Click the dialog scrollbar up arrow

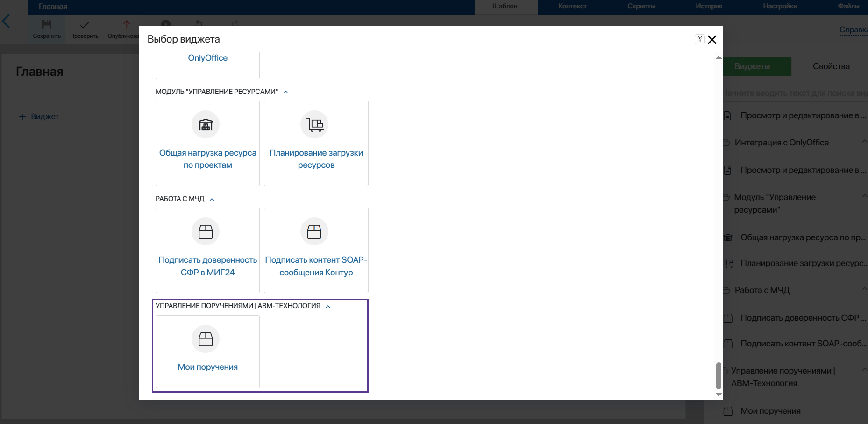(x=719, y=57)
